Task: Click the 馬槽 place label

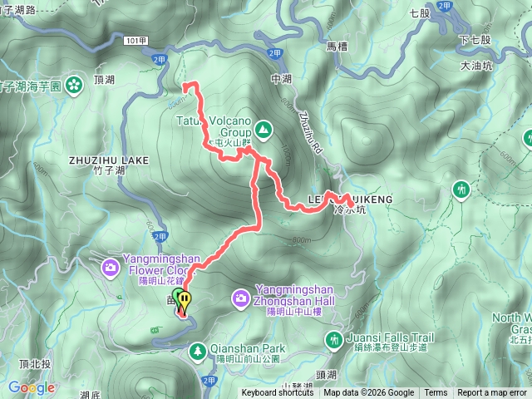Action: [337, 47]
